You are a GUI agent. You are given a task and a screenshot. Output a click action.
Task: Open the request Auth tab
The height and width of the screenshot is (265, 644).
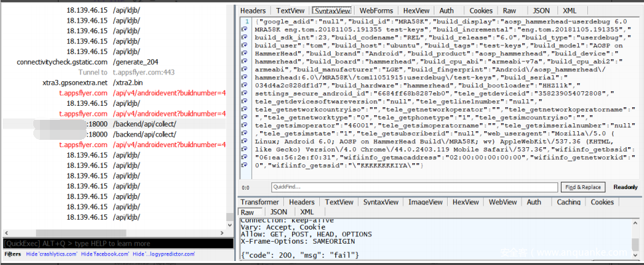click(x=446, y=11)
